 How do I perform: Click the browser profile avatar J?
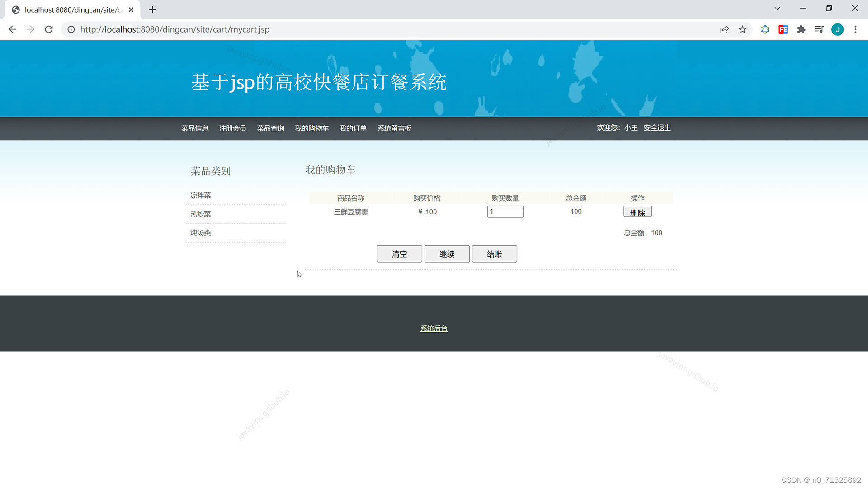(x=838, y=29)
